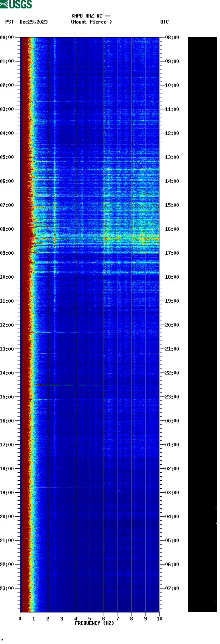Click the Dec29,2023 date label
The image size is (220, 644).
(33, 22)
